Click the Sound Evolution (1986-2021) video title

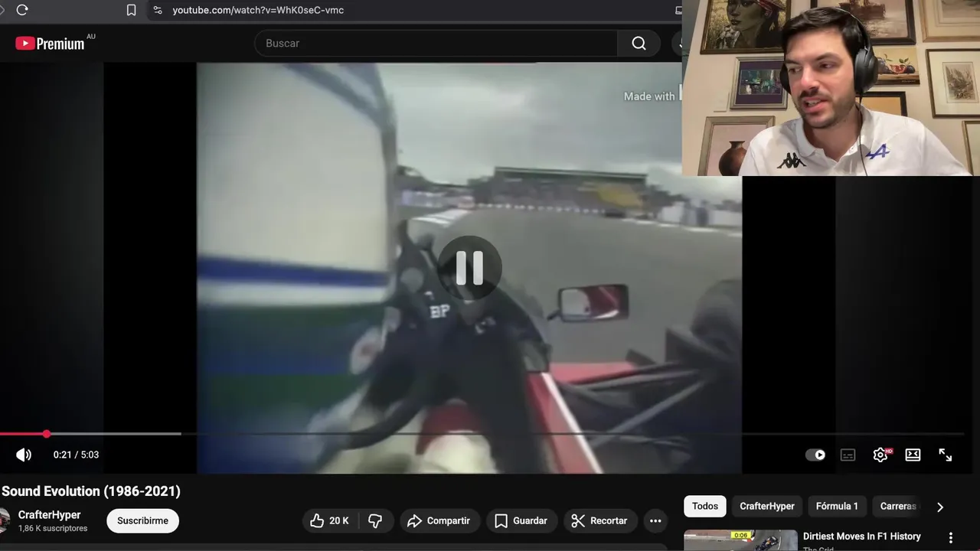pos(91,491)
